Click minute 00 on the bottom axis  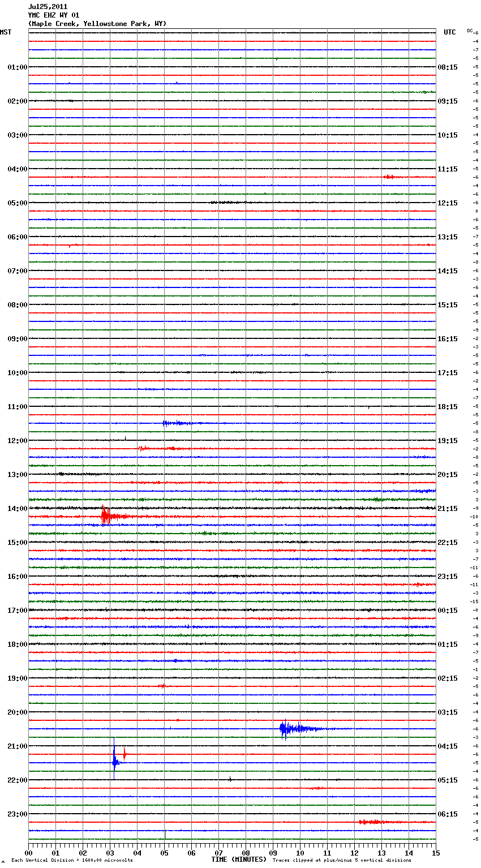click(29, 853)
